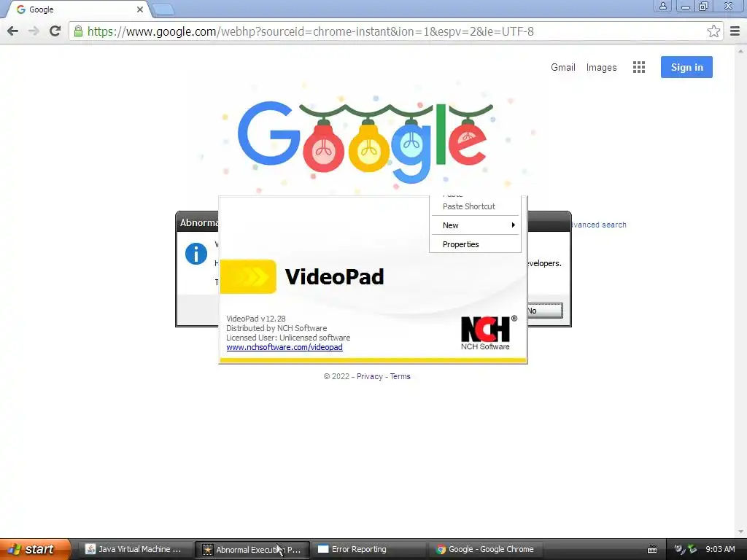This screenshot has width=747, height=560.
Task: Click the blue Sign in button
Action: click(x=686, y=67)
